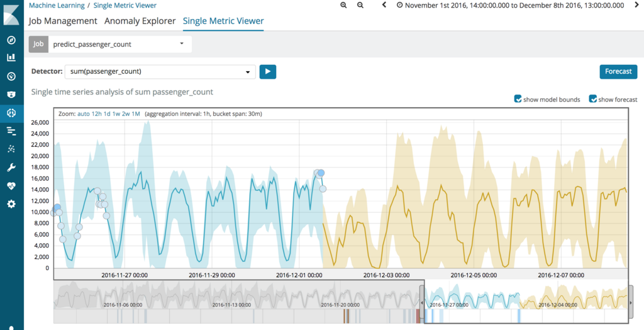Set chart zoom to 1w
The image size is (644, 330).
[x=116, y=113]
